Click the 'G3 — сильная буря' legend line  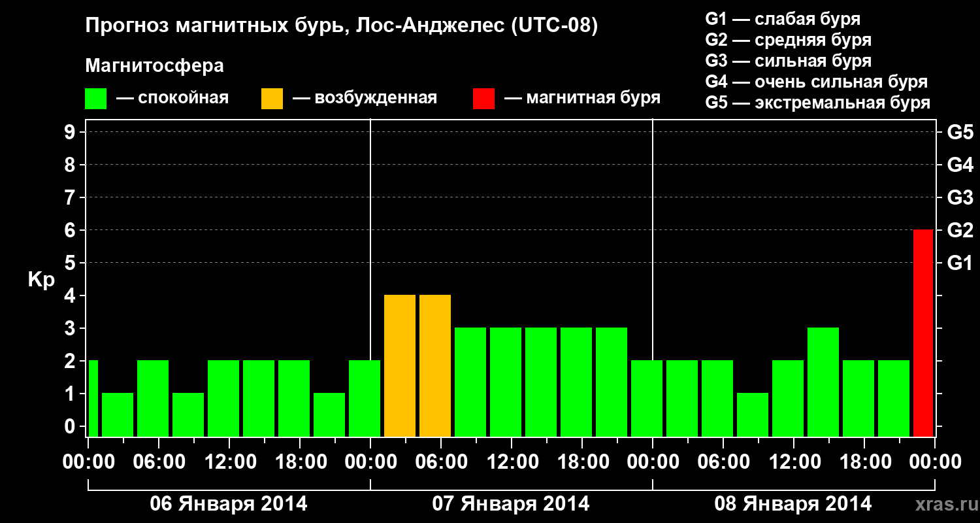point(789,61)
